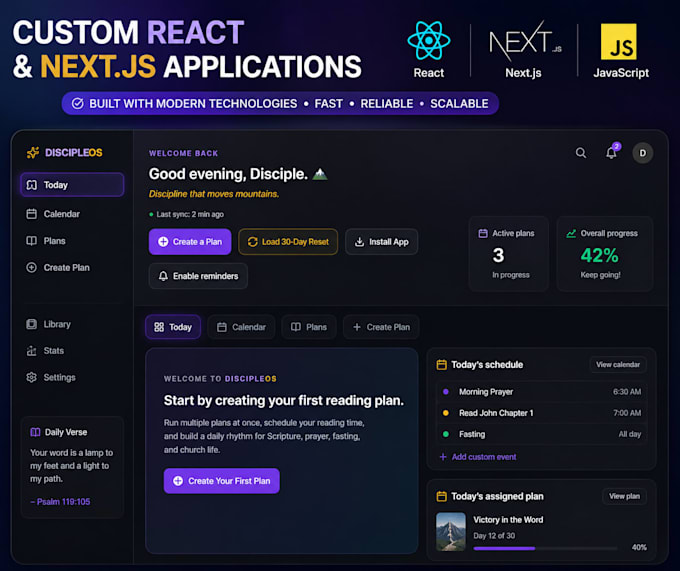This screenshot has height=571, width=680.
Task: Open Today in the left sidebar
Action: (72, 185)
